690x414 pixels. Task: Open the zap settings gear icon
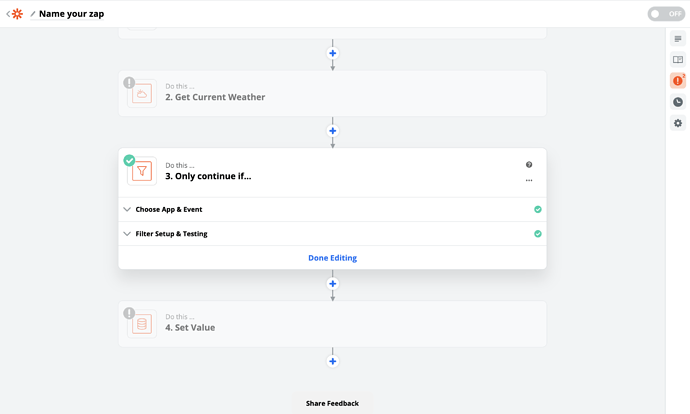(x=678, y=123)
